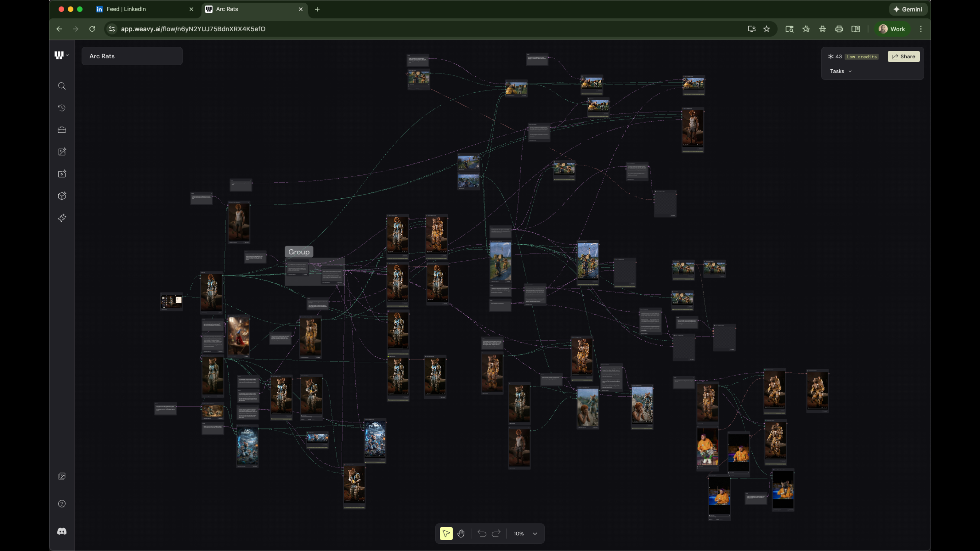Activate the select pointer tool
The image size is (980, 551).
446,533
